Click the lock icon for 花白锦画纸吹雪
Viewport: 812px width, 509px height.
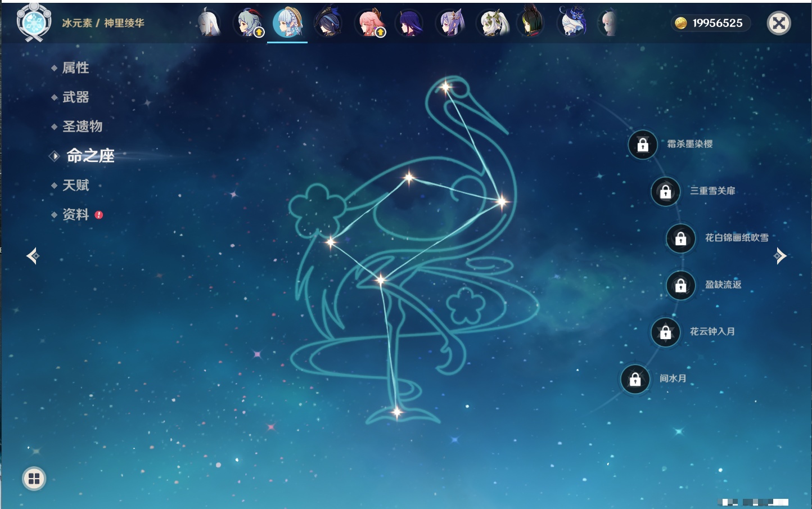pos(681,238)
